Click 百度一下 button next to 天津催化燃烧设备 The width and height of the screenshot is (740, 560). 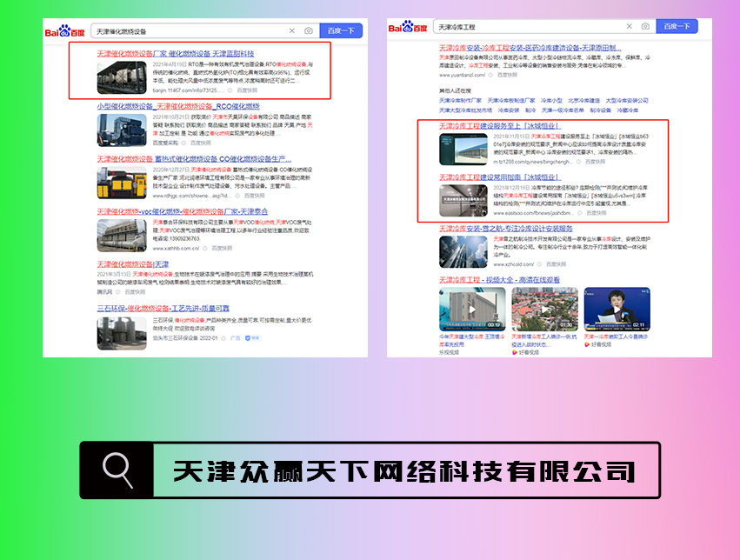(341, 30)
